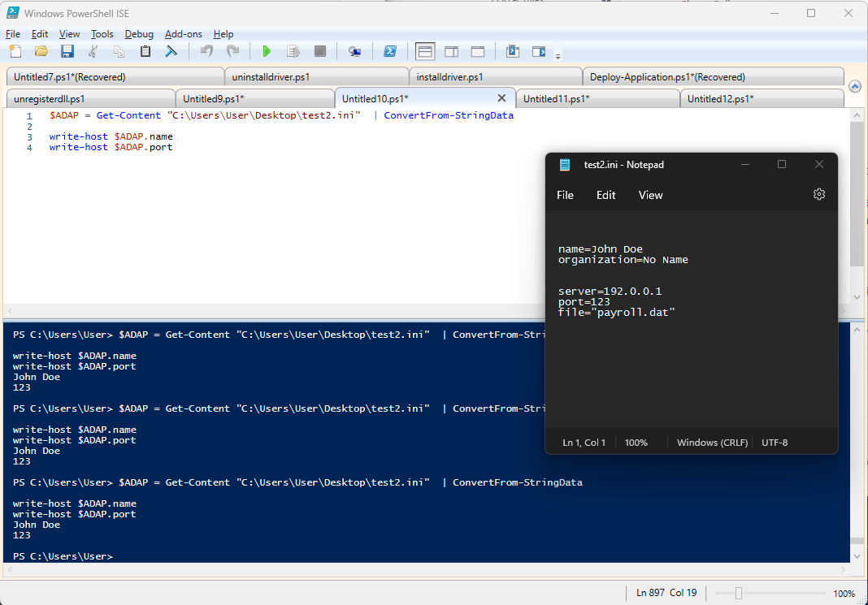Redo the last edit in the toolbar

(233, 51)
